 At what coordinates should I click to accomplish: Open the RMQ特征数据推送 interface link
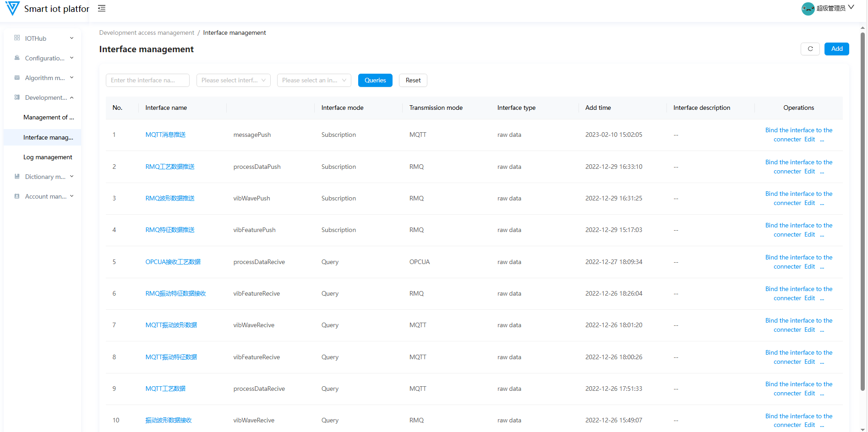coord(170,230)
